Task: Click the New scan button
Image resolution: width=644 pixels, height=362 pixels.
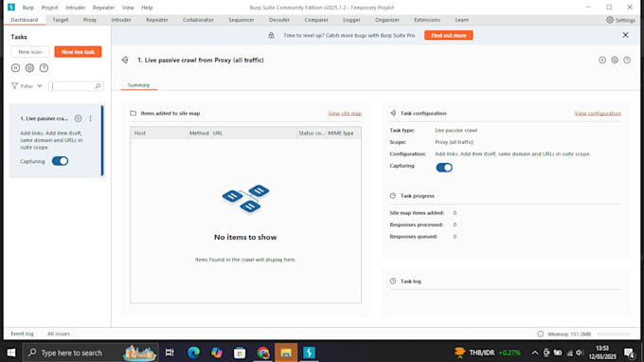Action: click(30, 52)
